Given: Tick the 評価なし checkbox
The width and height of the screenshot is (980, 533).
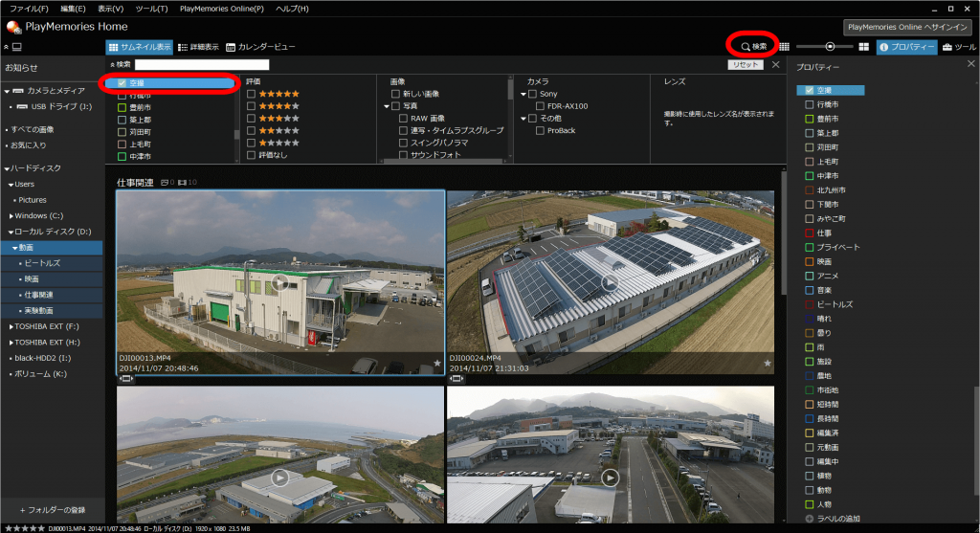Looking at the screenshot, I should pyautogui.click(x=252, y=155).
